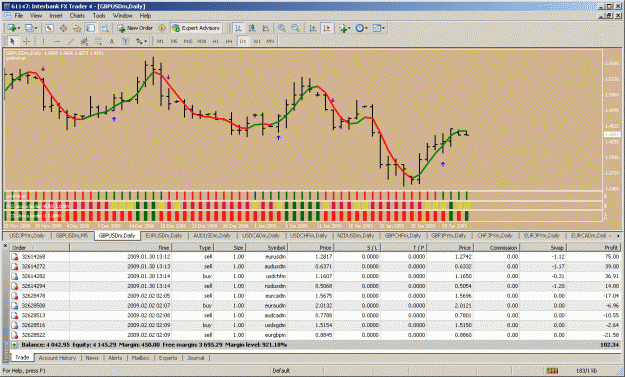The image size is (625, 377).
Task: Toggle Chart Shift
Action: 326,28
